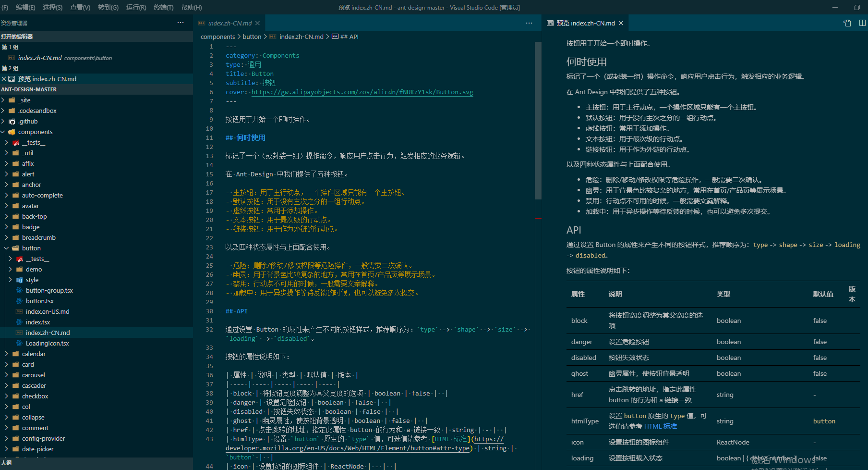Screen dimensions: 868x470
Task: Click the GitHub folder icon beside .github
Action: pyautogui.click(x=12, y=122)
